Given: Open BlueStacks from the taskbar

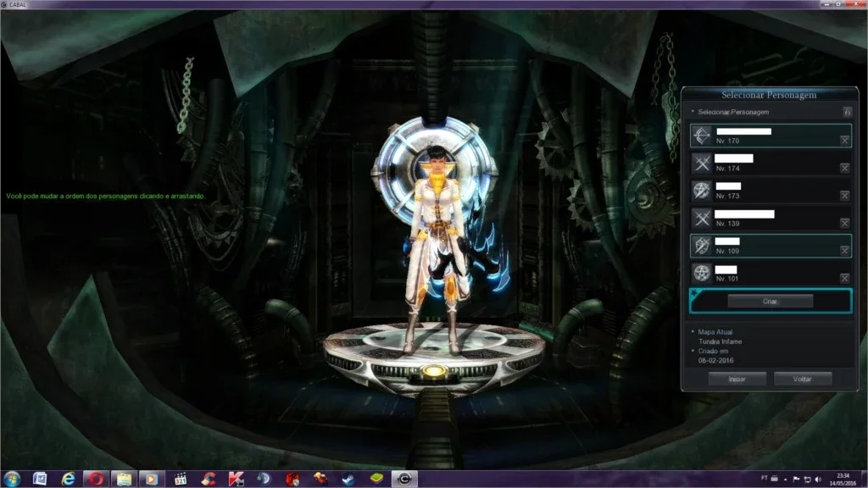Looking at the screenshot, I should click(x=376, y=479).
